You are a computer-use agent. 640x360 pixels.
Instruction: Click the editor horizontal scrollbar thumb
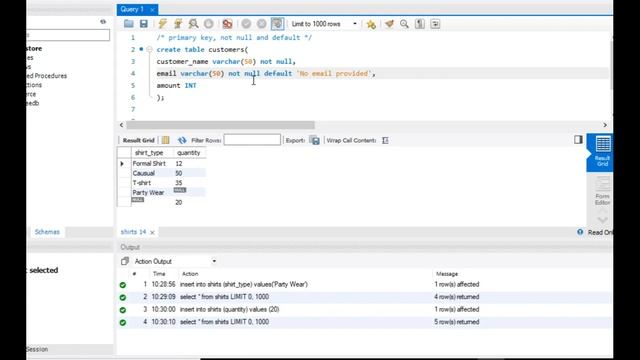point(220,125)
